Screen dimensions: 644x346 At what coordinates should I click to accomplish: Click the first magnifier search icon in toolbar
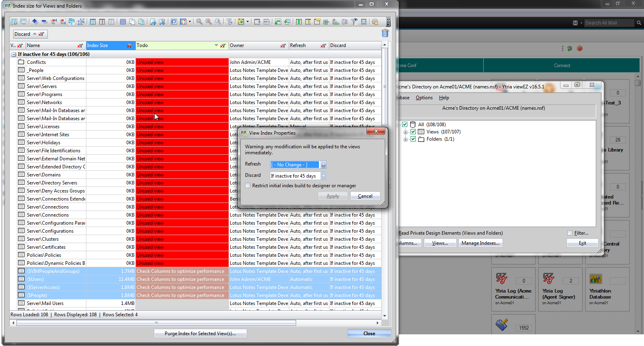tap(199, 22)
